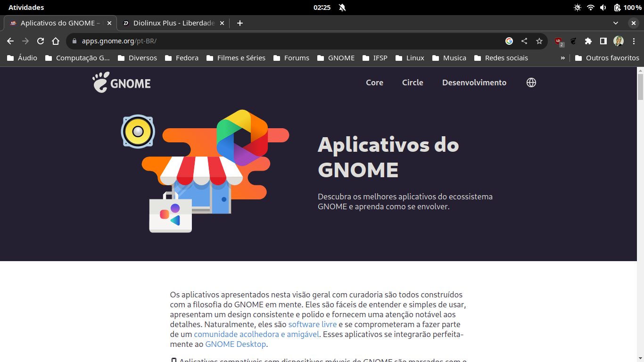Click the Wi-Fi status icon
The width and height of the screenshot is (644, 362).
[x=591, y=8]
